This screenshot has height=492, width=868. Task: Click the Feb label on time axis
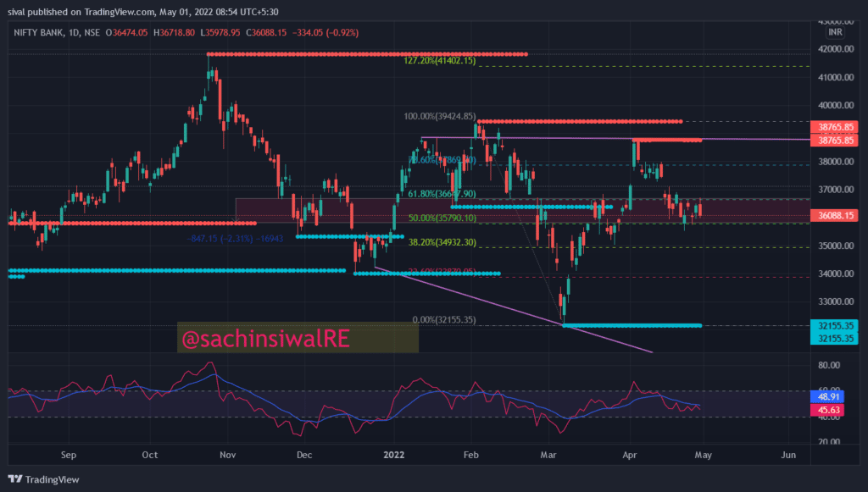(x=470, y=455)
